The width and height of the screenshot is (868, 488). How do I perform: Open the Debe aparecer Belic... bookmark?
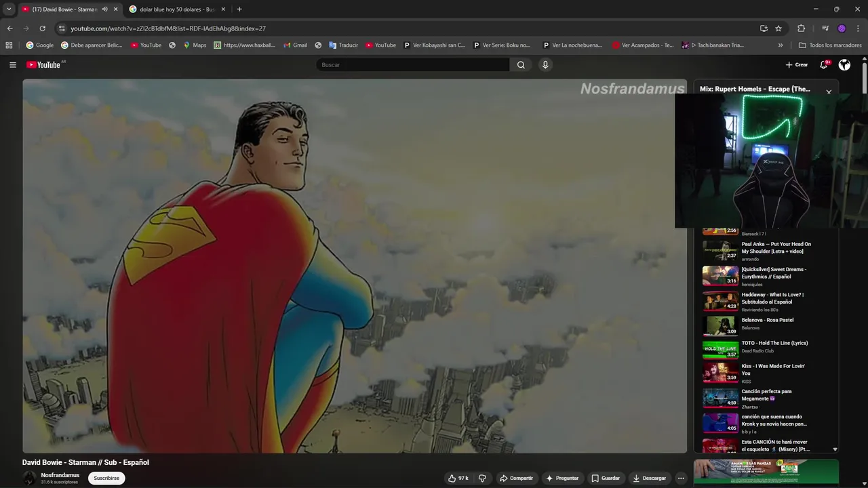tap(92, 45)
